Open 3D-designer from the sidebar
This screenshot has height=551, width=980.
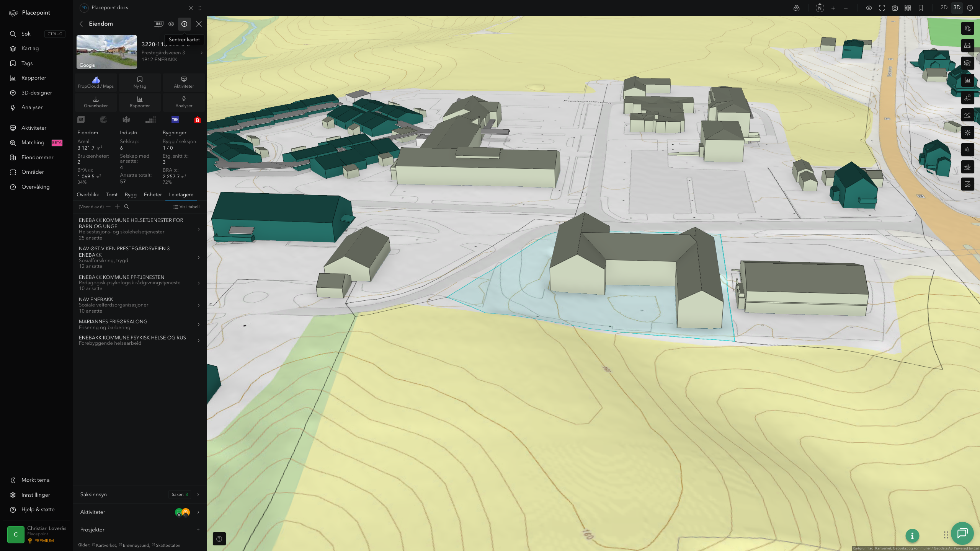click(x=37, y=93)
